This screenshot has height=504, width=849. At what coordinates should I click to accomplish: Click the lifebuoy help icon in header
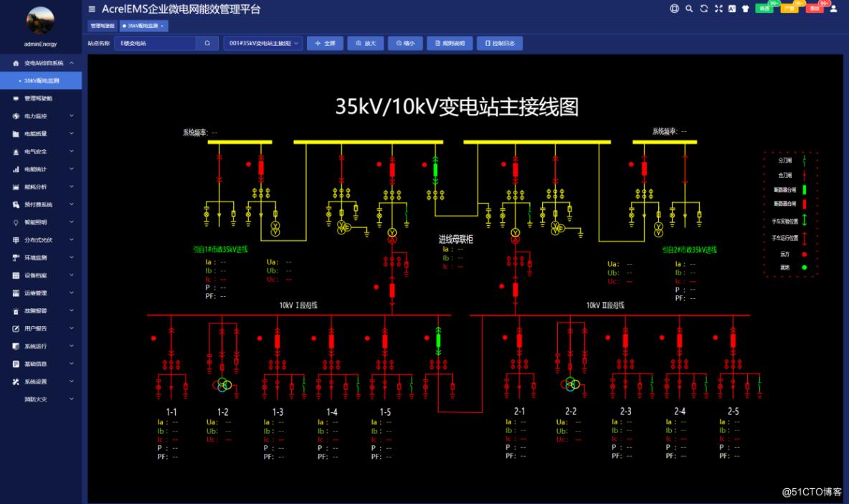(674, 9)
